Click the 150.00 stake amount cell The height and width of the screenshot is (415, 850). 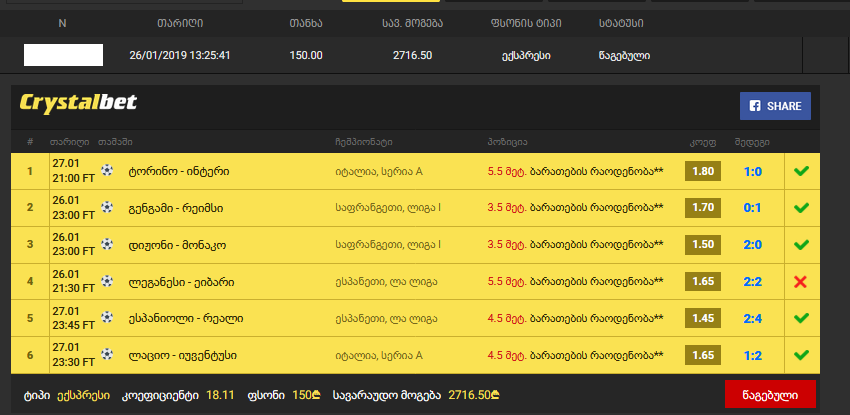pos(306,55)
